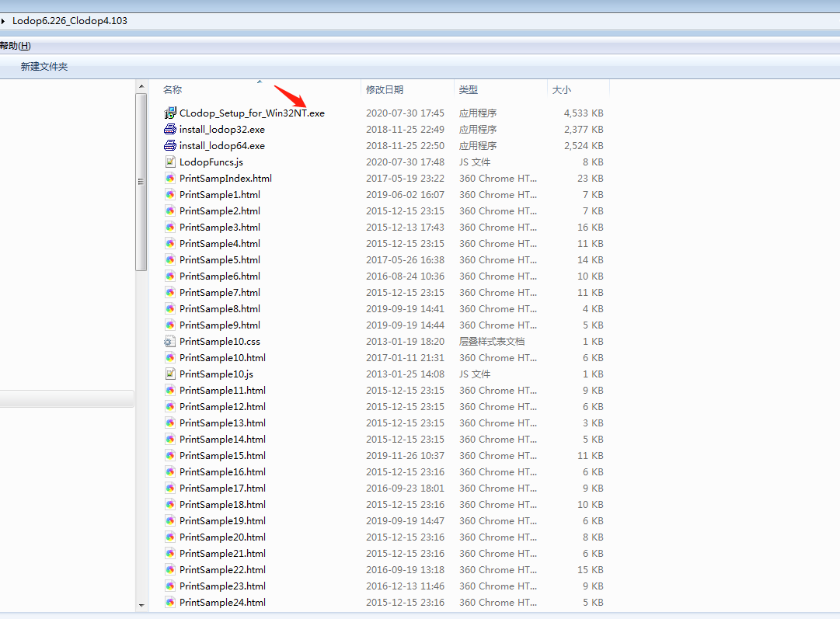Select the file name PrintSample19.html
Viewport: 840px width, 619px height.
point(222,521)
